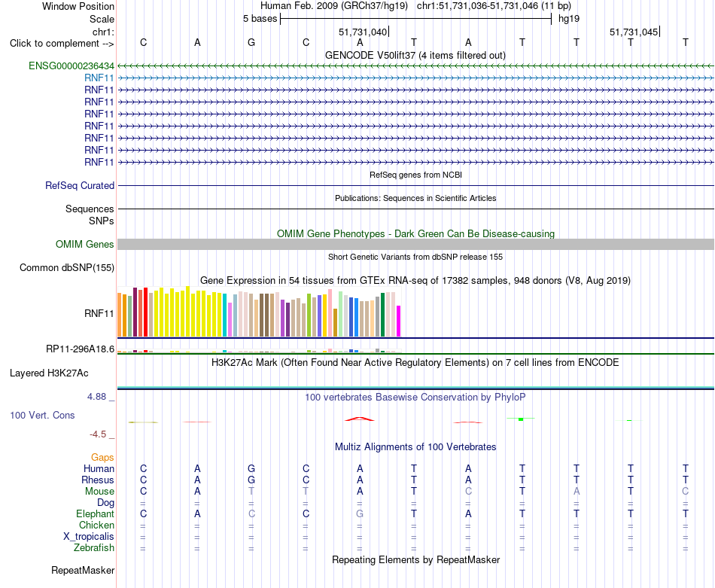Image resolution: width=715 pixels, height=588 pixels.
Task: Click the Zebrafish species label
Action: tap(94, 547)
